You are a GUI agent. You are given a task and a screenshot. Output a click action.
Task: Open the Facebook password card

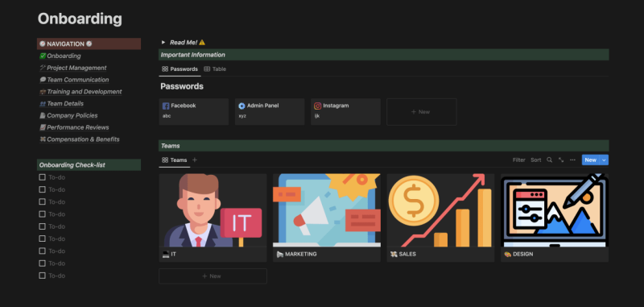point(193,112)
